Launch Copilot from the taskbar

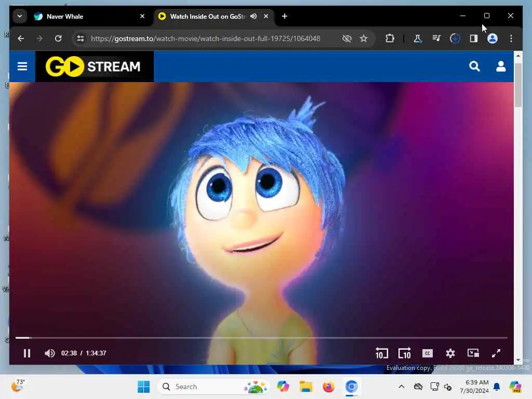pyautogui.click(x=283, y=387)
